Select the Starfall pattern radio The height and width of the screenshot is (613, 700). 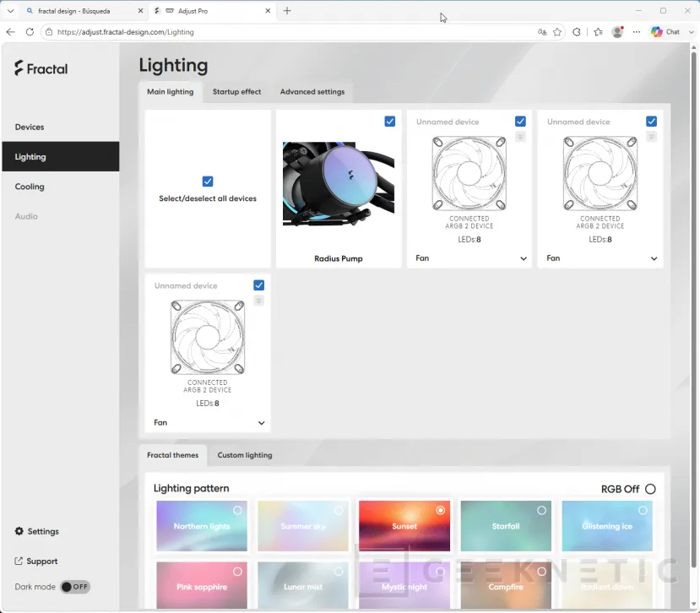tap(541, 510)
